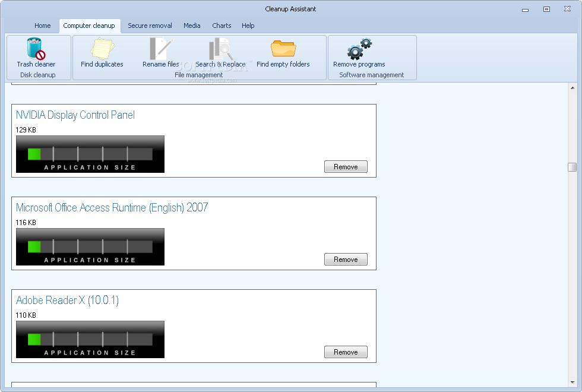Click the vertical scrollbar thumb
The image size is (582, 392).
tap(572, 167)
